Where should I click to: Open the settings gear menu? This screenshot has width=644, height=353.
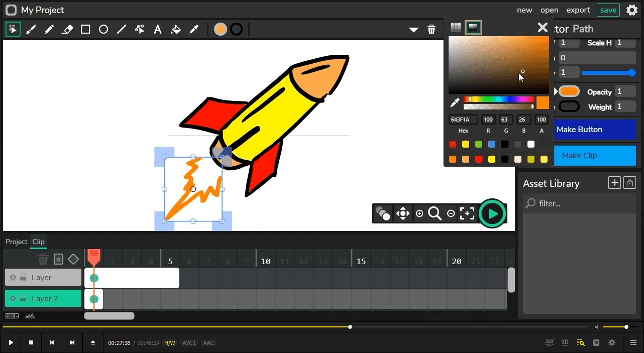[x=632, y=10]
